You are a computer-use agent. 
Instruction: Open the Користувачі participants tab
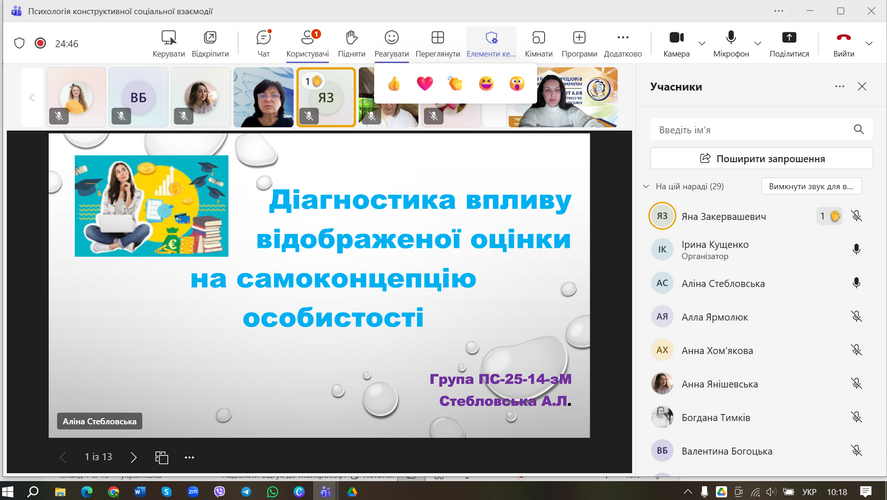307,43
